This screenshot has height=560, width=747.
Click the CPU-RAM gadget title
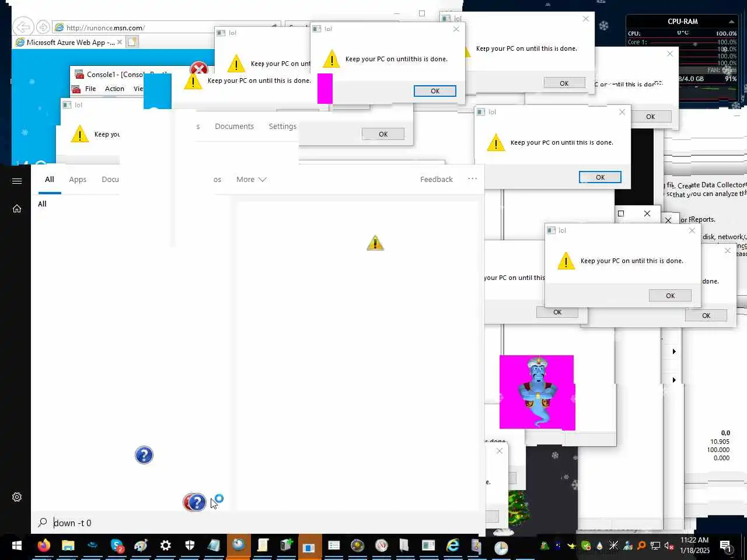point(682,21)
